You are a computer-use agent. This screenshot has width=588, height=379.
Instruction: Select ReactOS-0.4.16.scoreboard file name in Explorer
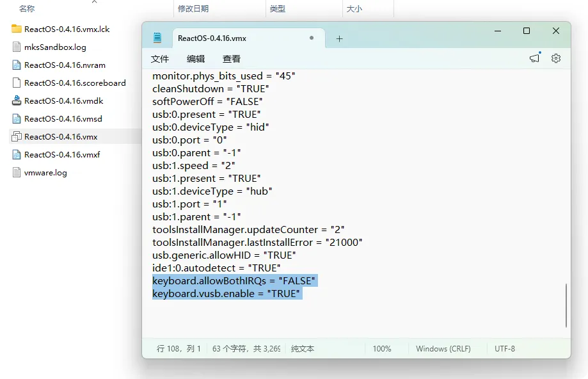75,83
